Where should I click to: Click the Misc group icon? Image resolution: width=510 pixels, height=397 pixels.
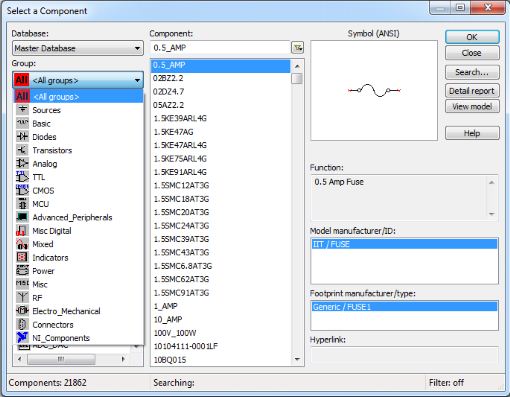(22, 284)
